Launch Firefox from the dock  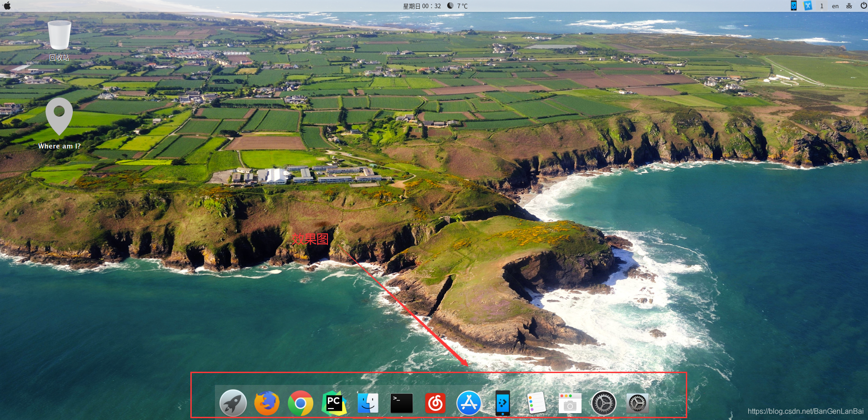pyautogui.click(x=267, y=403)
